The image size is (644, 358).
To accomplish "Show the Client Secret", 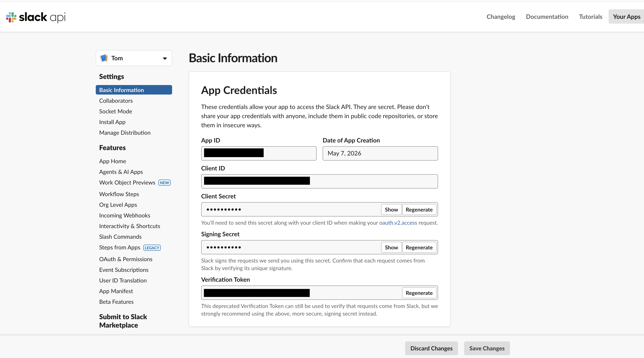I will coord(391,210).
